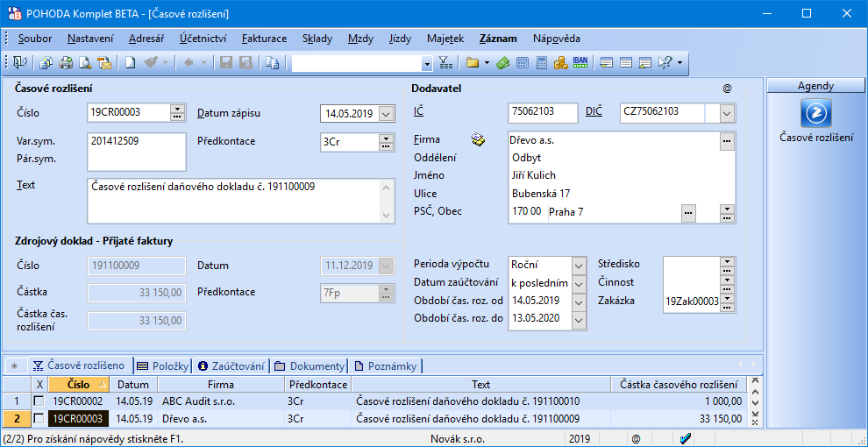Click the @ symbol above Dodavatel form
Screen dimensions: 868x447
(x=727, y=88)
